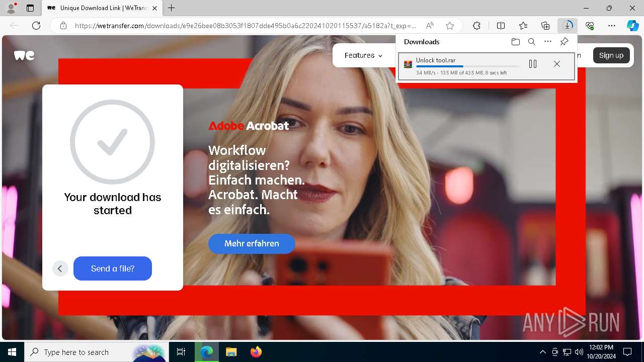Toggle split screen view icon
644x362 pixels.
point(501,26)
